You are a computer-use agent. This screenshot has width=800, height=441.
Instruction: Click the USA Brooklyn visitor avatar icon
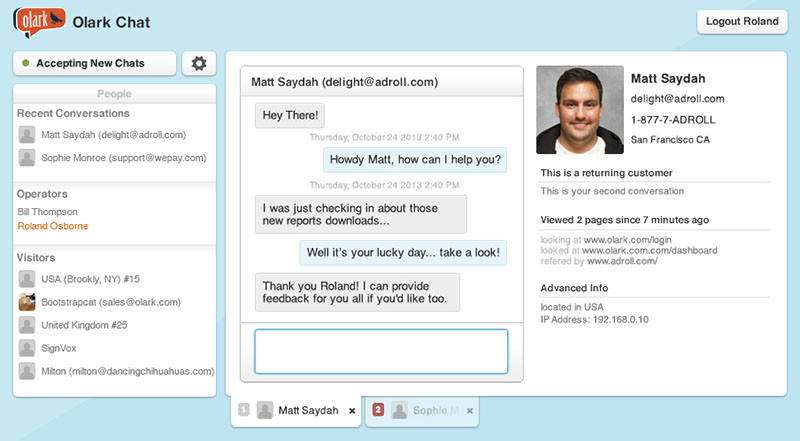[27, 278]
